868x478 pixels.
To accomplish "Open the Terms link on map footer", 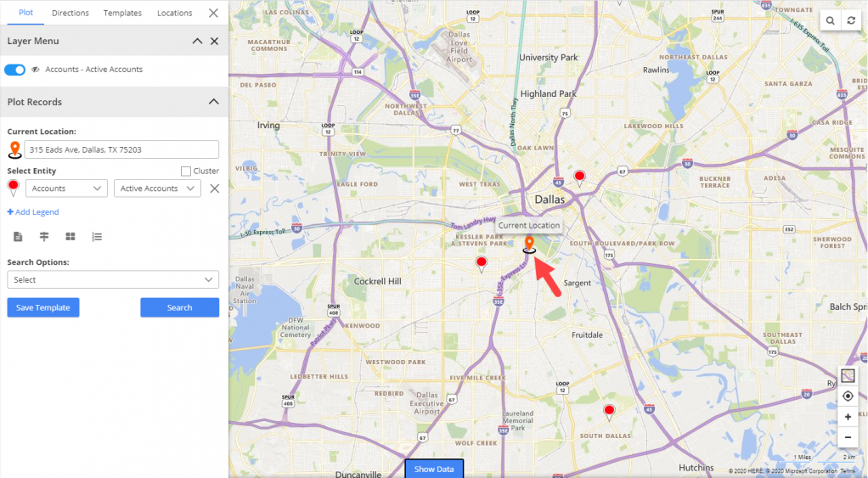I will point(848,471).
